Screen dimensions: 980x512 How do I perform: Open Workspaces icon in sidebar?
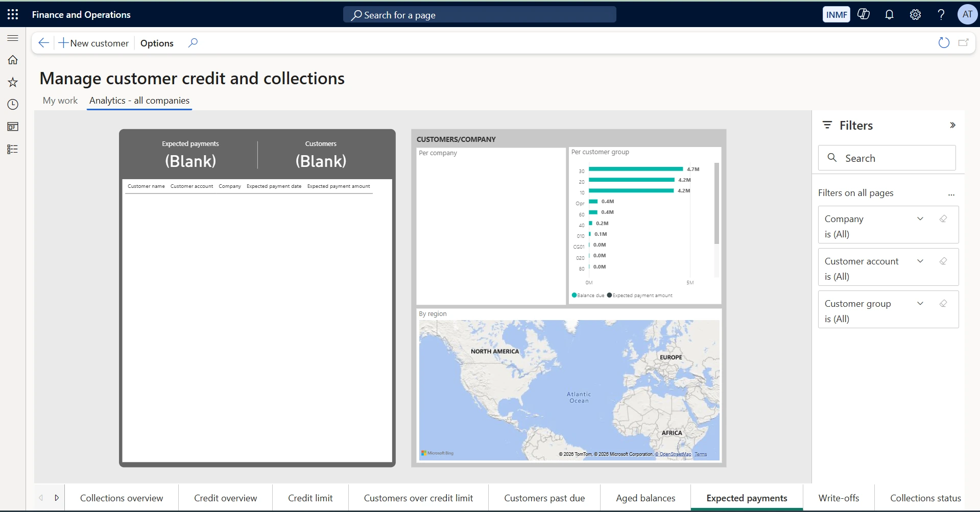[13, 127]
